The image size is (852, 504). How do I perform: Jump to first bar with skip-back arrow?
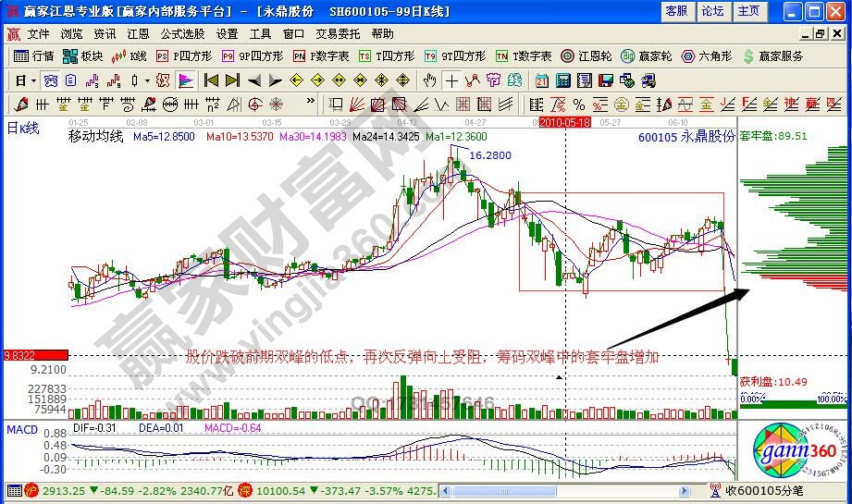click(x=211, y=80)
